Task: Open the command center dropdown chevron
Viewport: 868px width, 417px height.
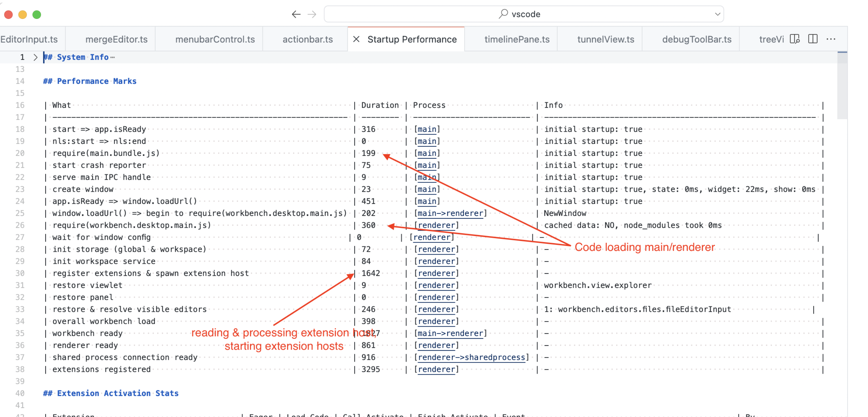Action: pyautogui.click(x=717, y=14)
